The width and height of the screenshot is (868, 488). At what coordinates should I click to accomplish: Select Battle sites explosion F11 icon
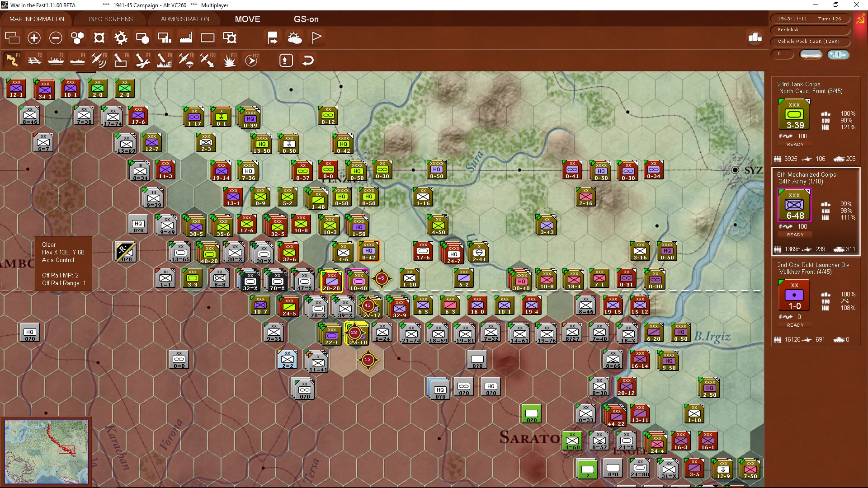pos(230,60)
